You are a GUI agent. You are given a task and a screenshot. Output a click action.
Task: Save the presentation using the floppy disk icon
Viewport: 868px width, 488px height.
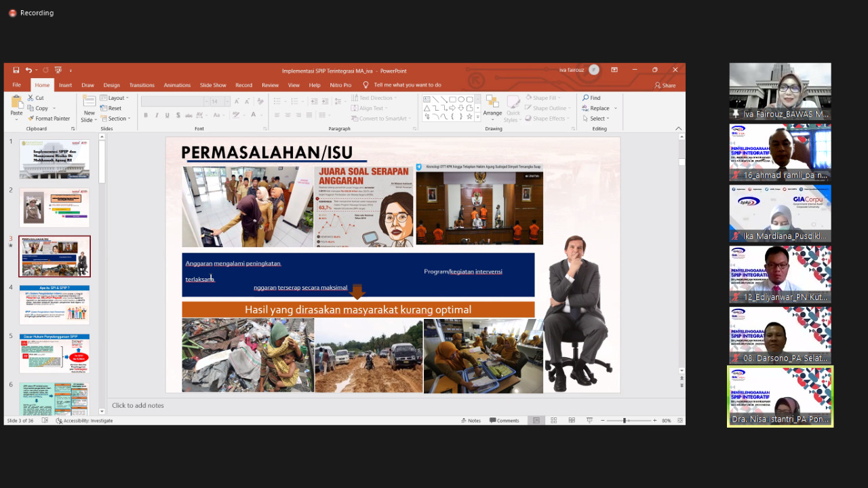click(16, 70)
